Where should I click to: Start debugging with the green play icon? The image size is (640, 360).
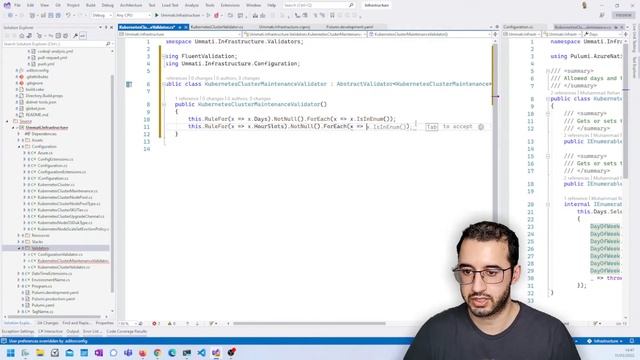(x=156, y=15)
